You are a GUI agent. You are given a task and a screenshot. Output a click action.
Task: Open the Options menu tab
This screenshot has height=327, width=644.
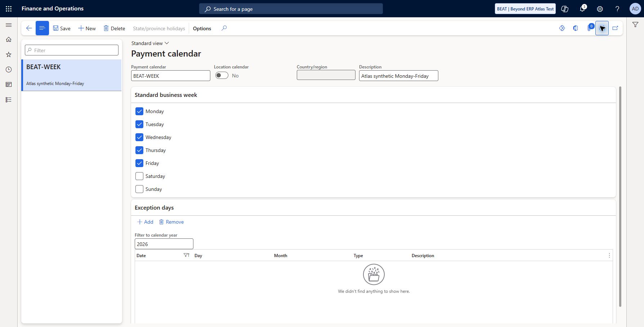[x=202, y=28]
